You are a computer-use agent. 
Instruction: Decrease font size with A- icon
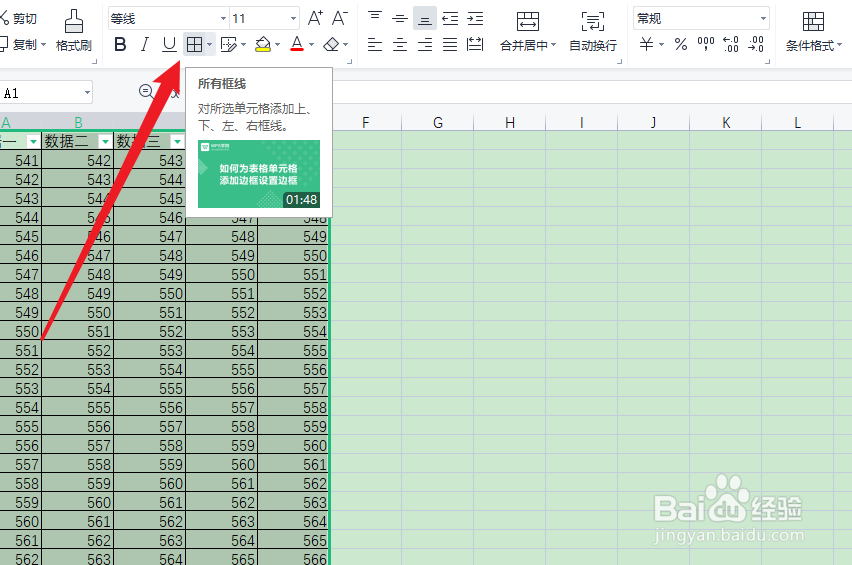tap(340, 18)
